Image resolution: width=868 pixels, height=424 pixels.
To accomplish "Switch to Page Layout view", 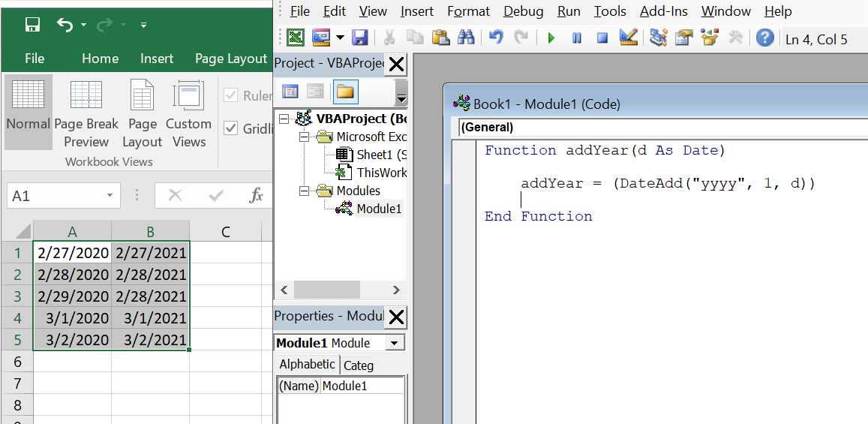I will (x=143, y=113).
